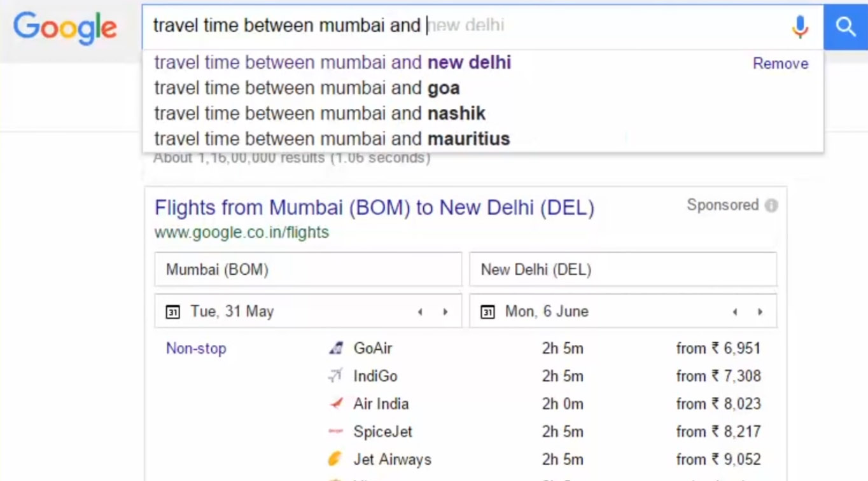Click the GoAir airline logo
868x481 pixels.
click(336, 348)
